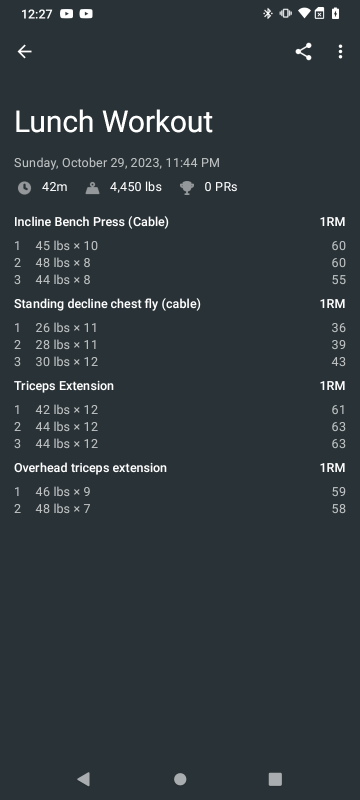Select set 45 lbs × 10
The image size is (360, 800).
click(179, 246)
